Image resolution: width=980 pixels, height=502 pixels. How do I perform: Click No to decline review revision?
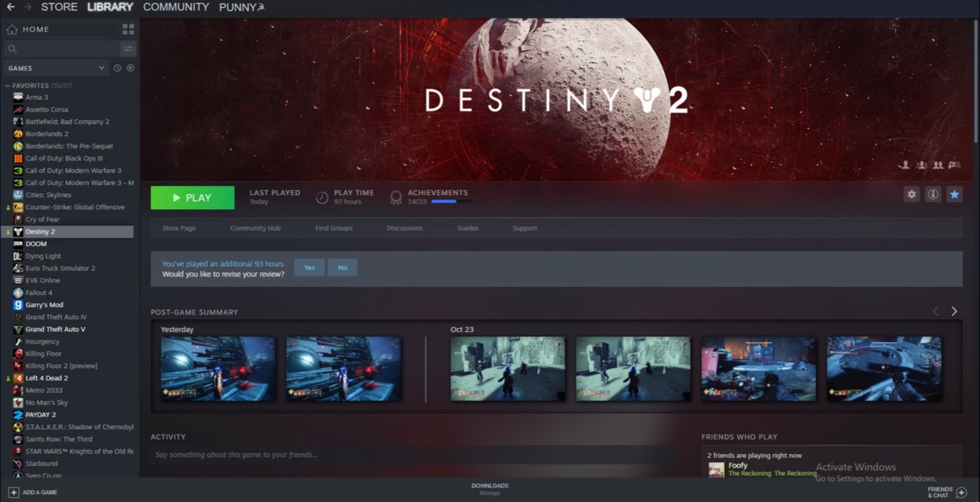pos(342,268)
